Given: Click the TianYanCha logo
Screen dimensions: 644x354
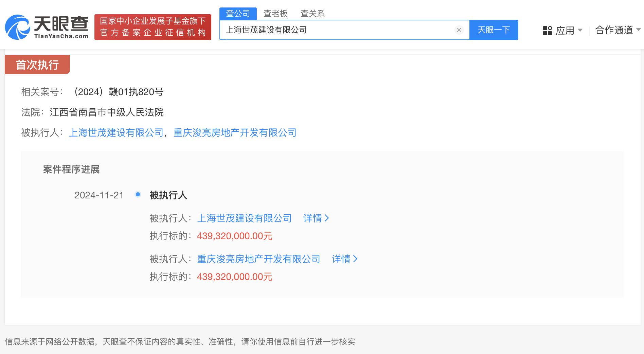Looking at the screenshot, I should (47, 27).
